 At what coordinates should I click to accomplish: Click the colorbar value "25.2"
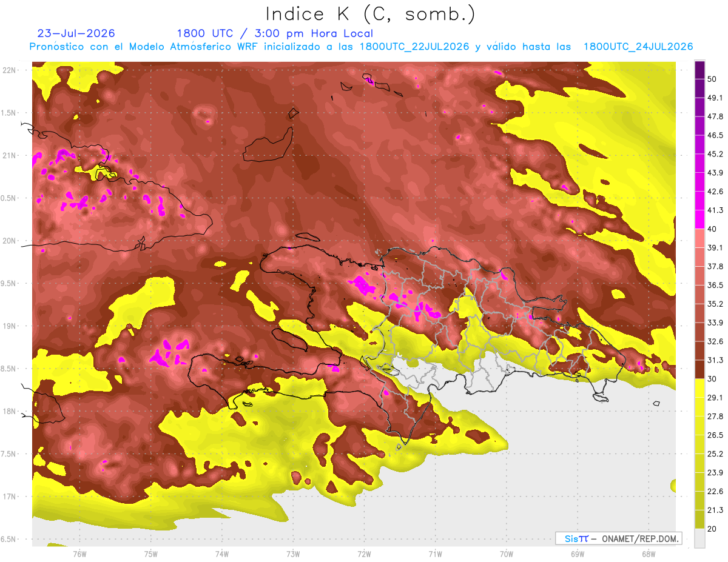pyautogui.click(x=715, y=454)
